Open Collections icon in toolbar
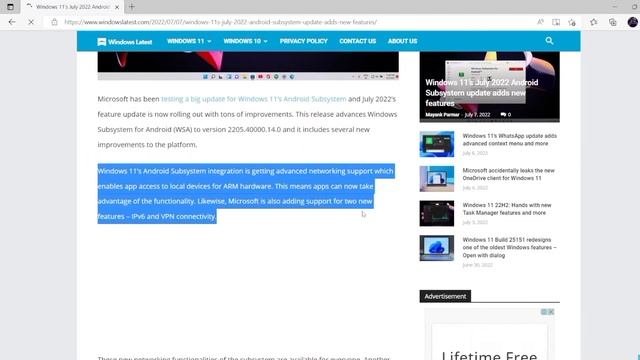The height and width of the screenshot is (360, 640). [x=613, y=22]
